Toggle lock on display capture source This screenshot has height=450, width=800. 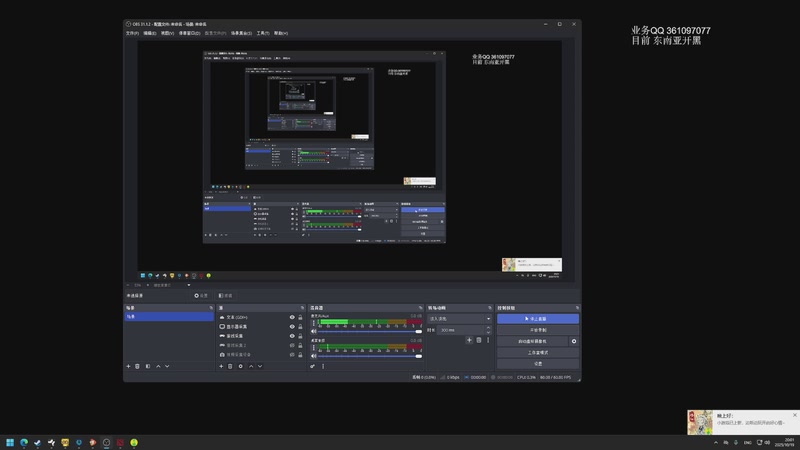coord(301,327)
